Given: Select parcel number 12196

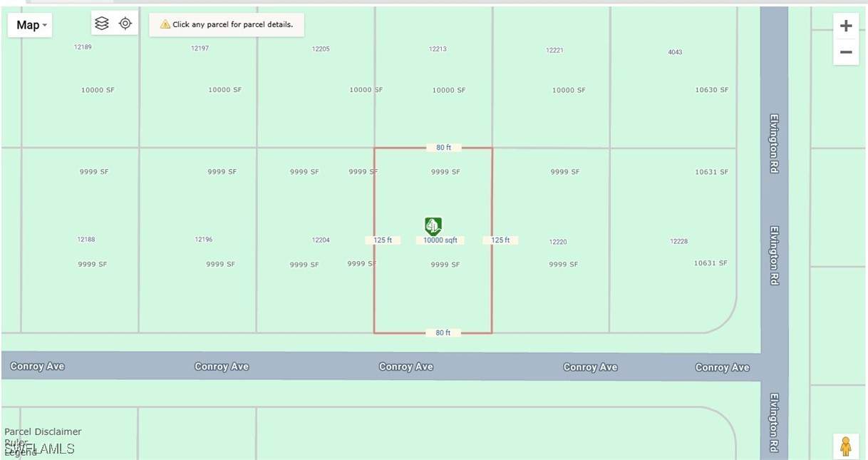Looking at the screenshot, I should tap(204, 240).
